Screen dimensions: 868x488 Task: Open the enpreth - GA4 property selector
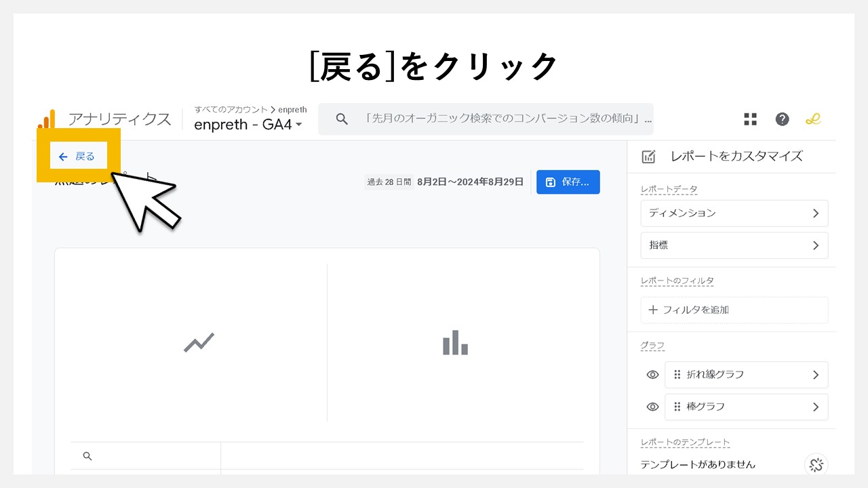point(248,125)
